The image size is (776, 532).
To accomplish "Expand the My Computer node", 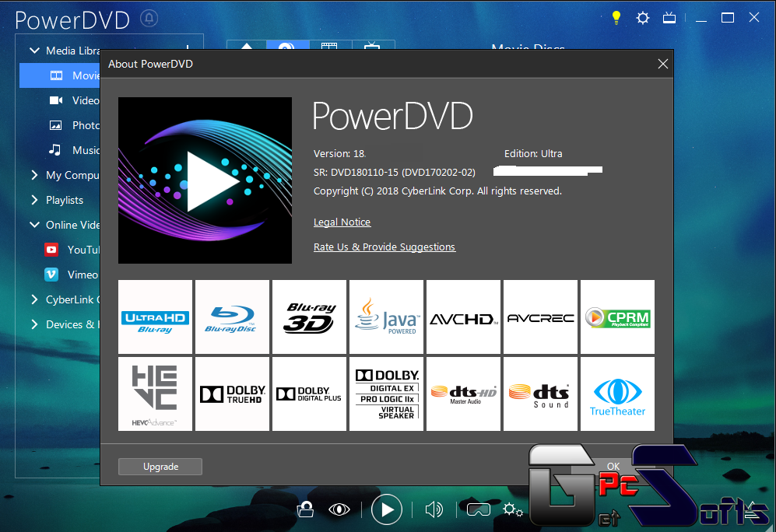I will 34,175.
